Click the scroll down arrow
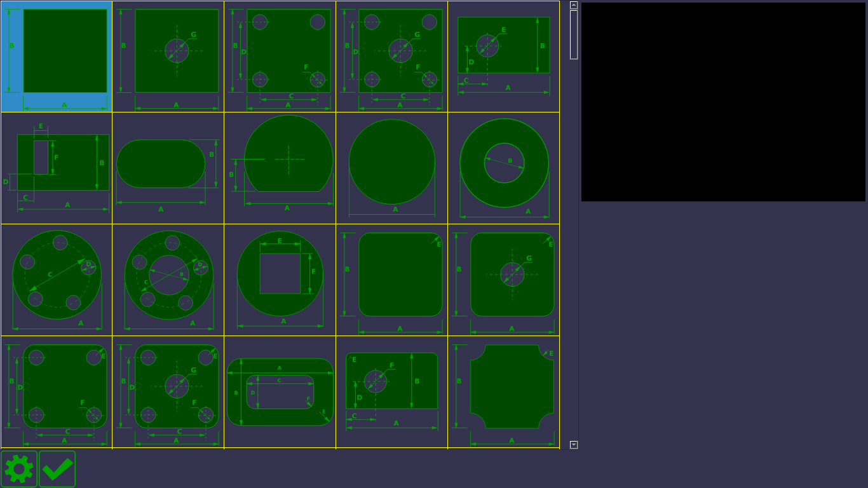This screenshot has height=488, width=868. [x=574, y=445]
